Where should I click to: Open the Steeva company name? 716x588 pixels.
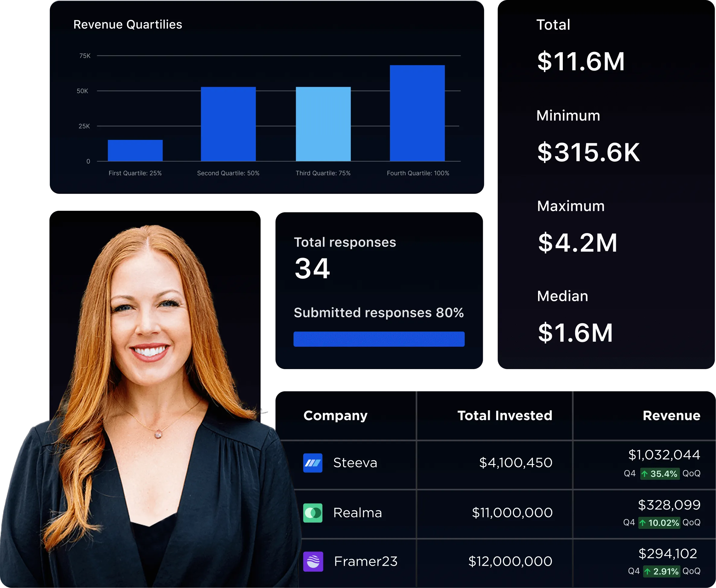355,463
